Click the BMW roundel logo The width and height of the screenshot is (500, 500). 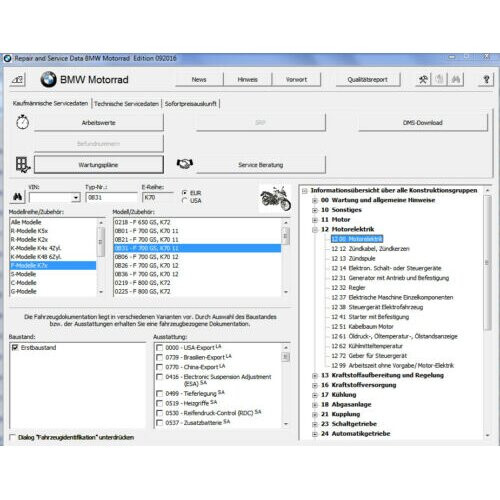[x=48, y=80]
